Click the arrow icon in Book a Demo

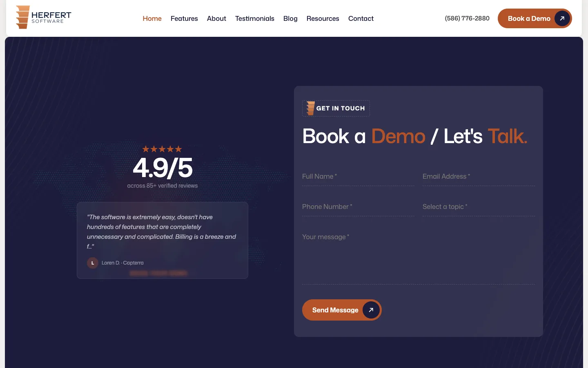(562, 18)
